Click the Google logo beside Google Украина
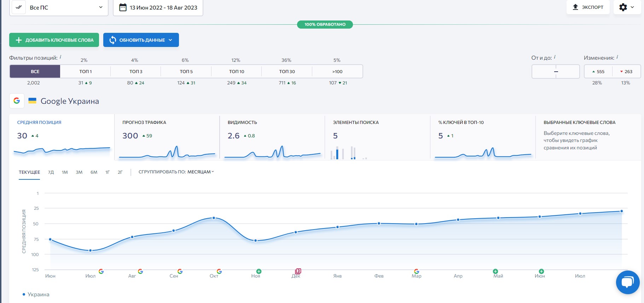 (17, 101)
